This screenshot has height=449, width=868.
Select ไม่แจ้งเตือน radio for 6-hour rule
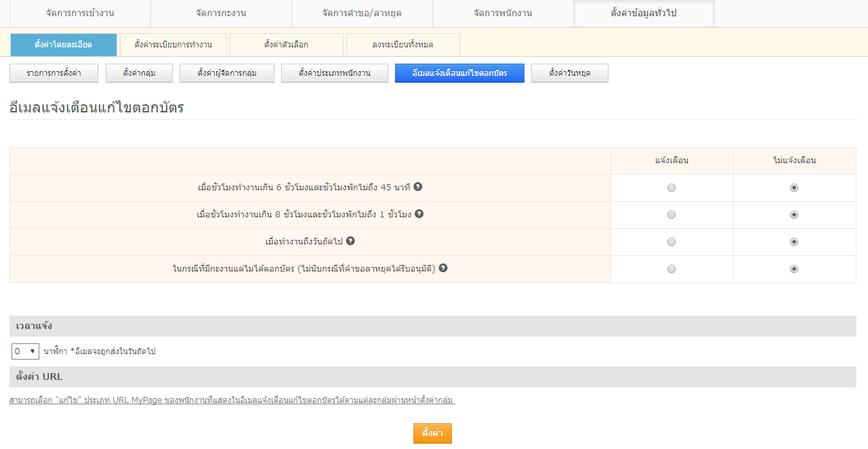794,188
